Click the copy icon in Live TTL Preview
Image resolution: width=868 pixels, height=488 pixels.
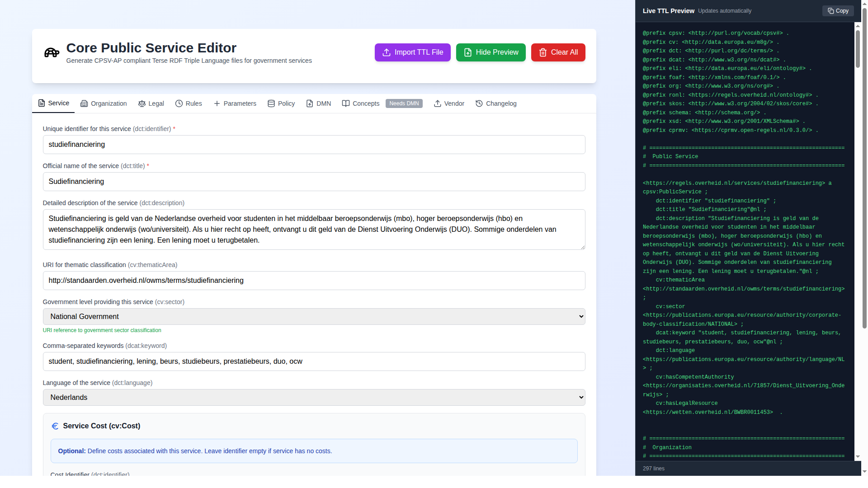pyautogui.click(x=830, y=10)
